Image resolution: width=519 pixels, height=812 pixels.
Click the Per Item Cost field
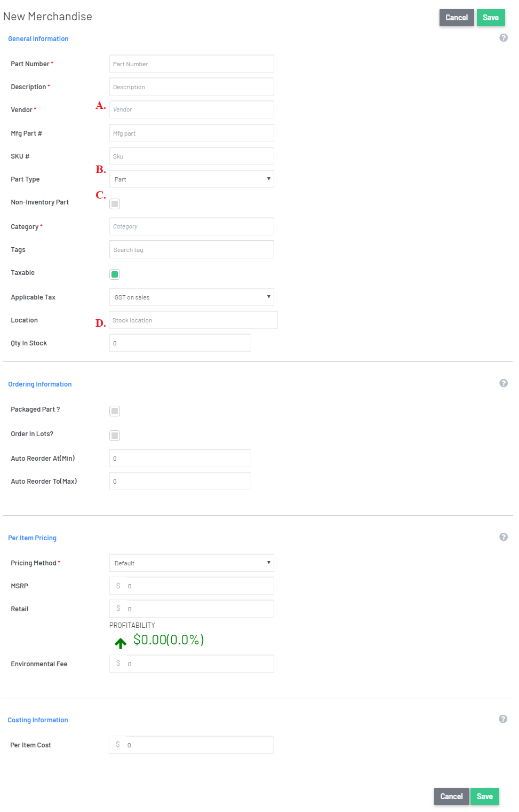(191, 745)
